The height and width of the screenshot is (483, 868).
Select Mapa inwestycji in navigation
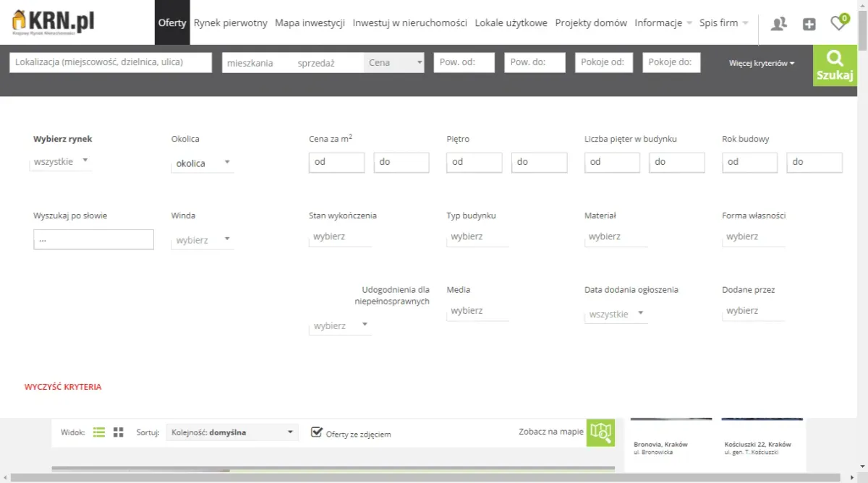[310, 23]
